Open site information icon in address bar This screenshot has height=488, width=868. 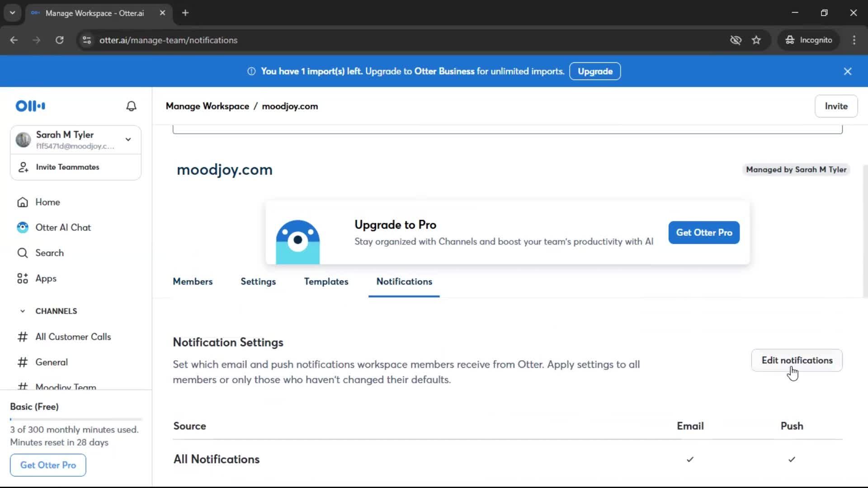click(x=86, y=40)
